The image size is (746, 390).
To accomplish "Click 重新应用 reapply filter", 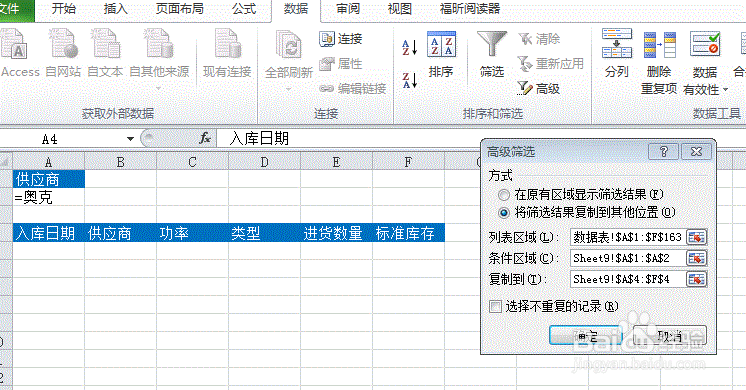I will pyautogui.click(x=550, y=64).
